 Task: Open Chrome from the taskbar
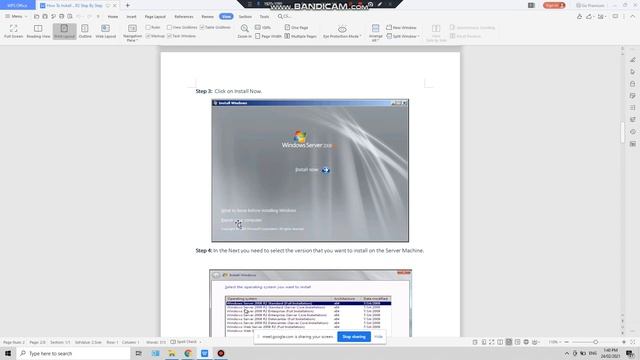point(188,353)
